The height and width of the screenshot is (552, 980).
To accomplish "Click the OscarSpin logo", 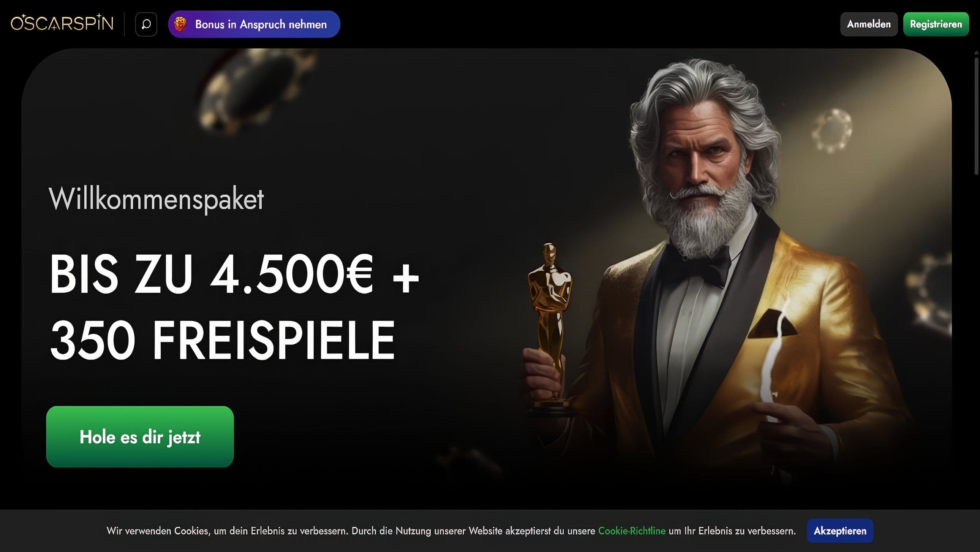I will point(62,23).
